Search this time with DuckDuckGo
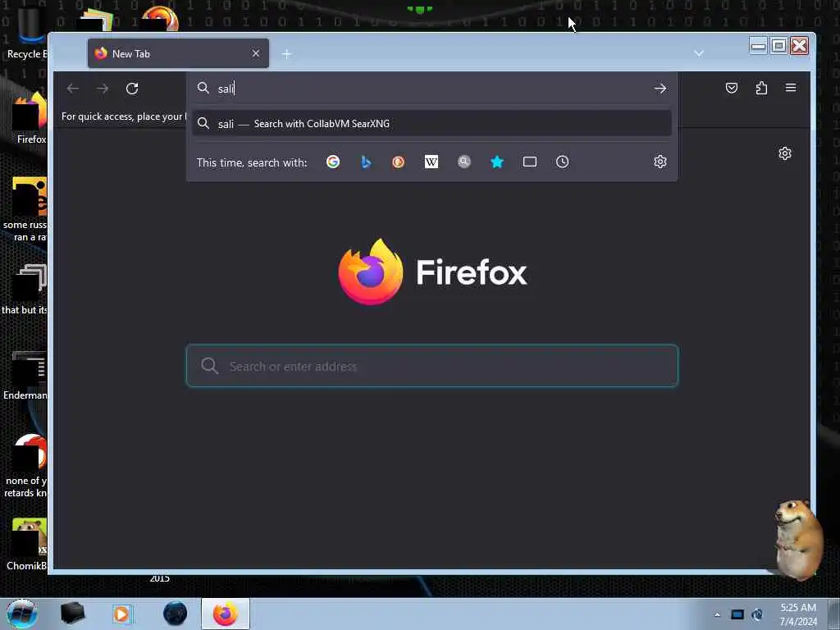 point(398,162)
